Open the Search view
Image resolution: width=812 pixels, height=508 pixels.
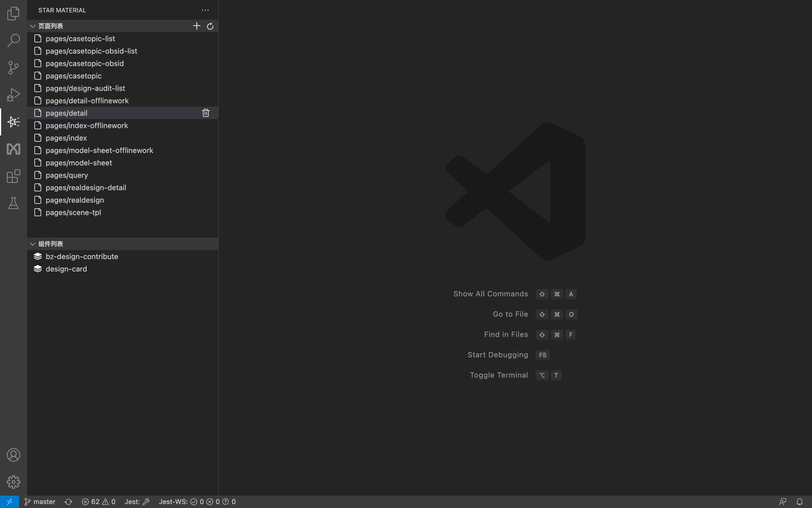(x=14, y=40)
